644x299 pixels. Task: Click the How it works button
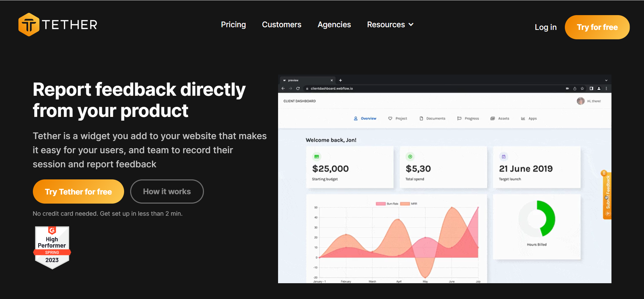tap(167, 191)
